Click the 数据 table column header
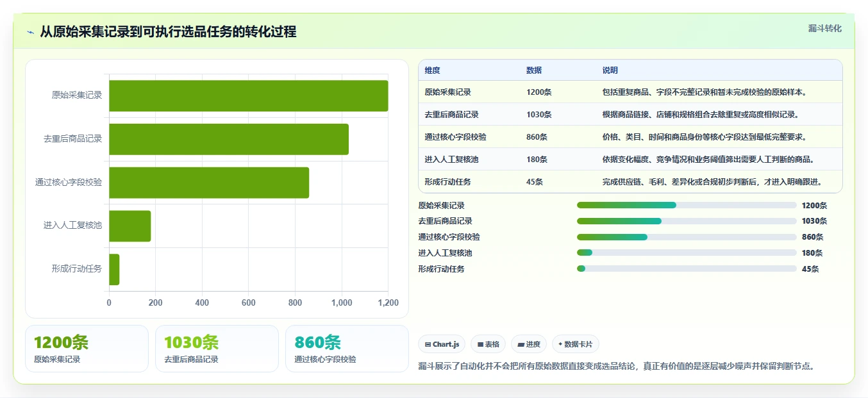 point(534,70)
